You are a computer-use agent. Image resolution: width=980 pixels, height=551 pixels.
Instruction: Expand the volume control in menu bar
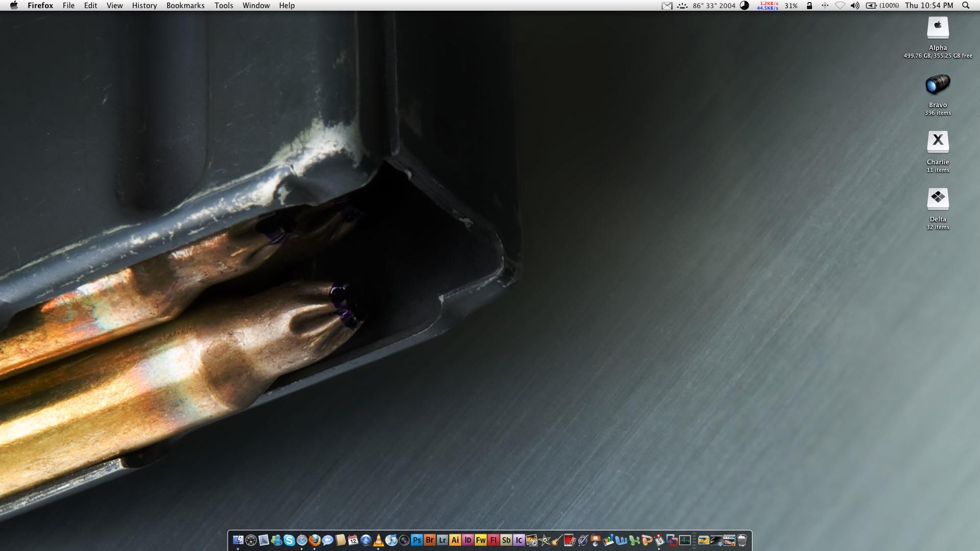[855, 6]
